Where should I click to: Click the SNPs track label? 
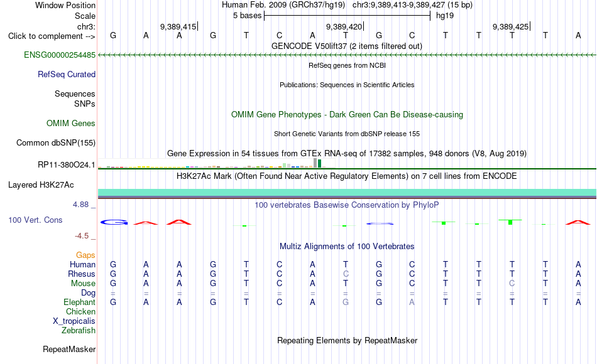pyautogui.click(x=85, y=104)
